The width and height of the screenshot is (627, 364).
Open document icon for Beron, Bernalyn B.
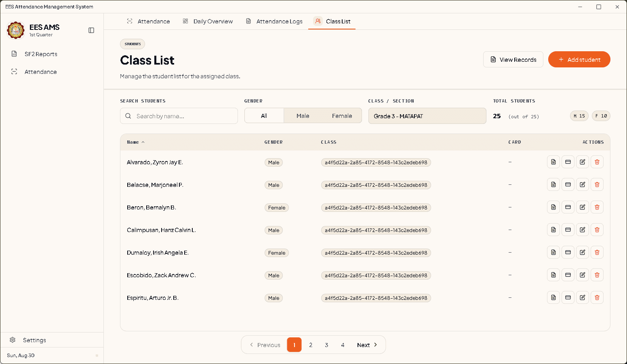click(553, 207)
